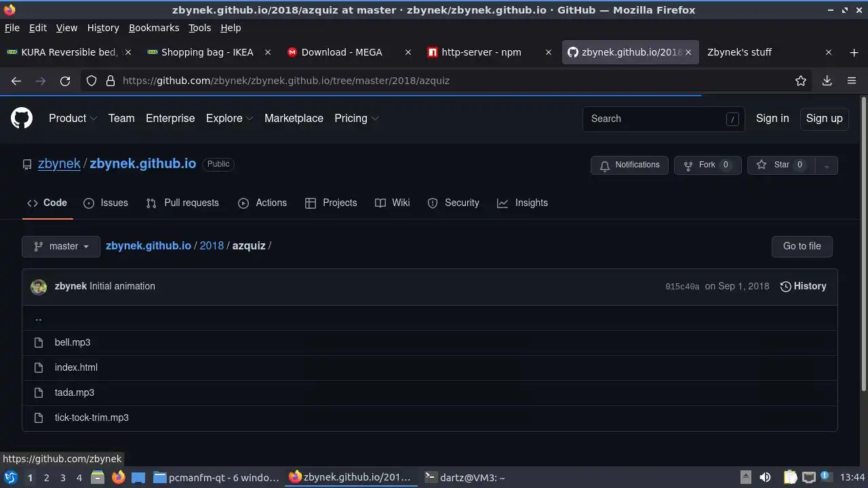Screen dimensions: 868x488
Task: Click the browser back arrow
Action: coord(16,81)
